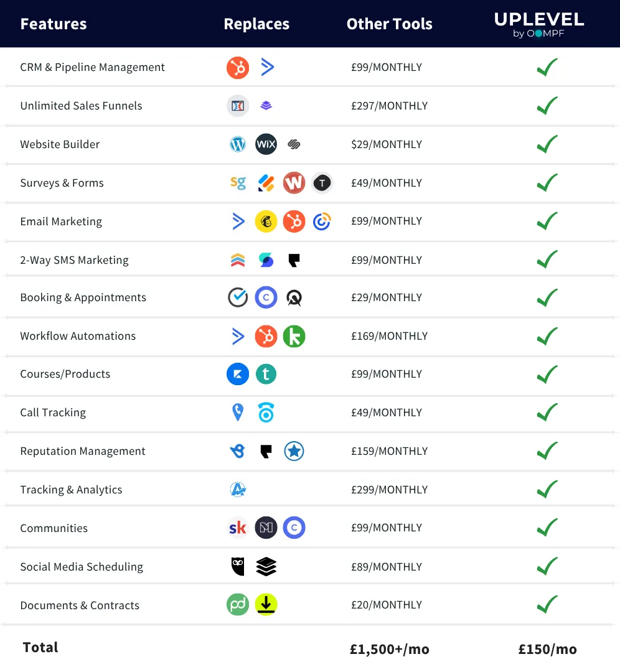Click the Teachable 't' icon in Courses row

[266, 374]
